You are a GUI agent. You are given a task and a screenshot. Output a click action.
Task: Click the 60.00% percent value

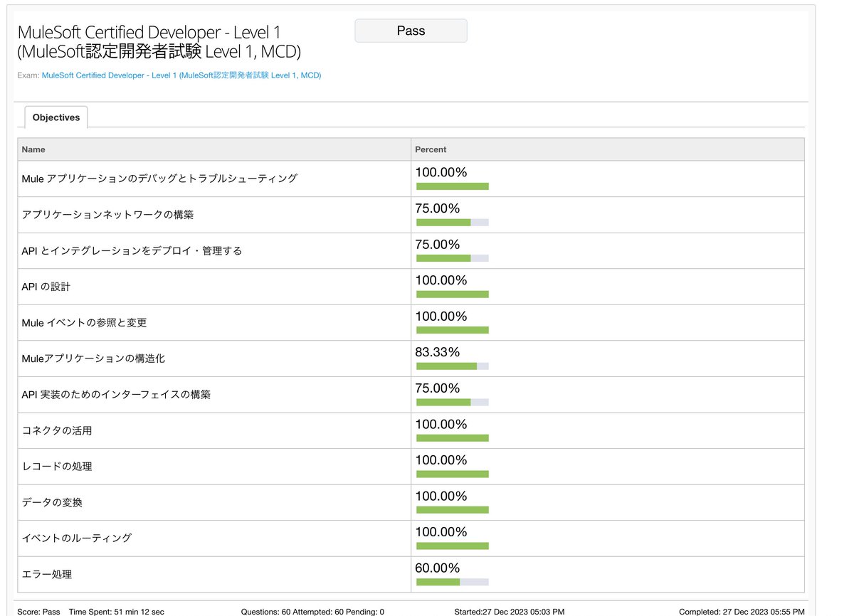coord(438,568)
